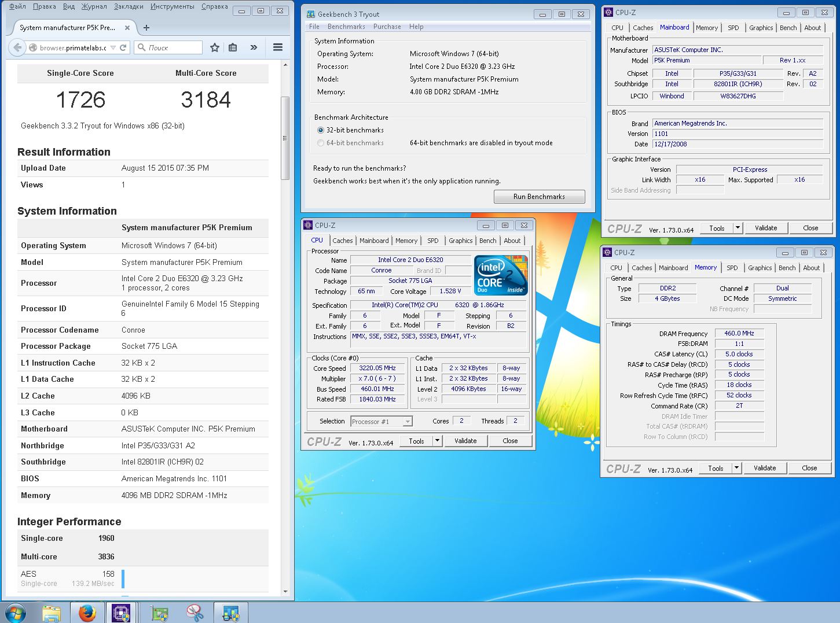Click the Intel Core 2 Duo logo
Image resolution: width=840 pixels, height=623 pixels.
click(x=501, y=275)
